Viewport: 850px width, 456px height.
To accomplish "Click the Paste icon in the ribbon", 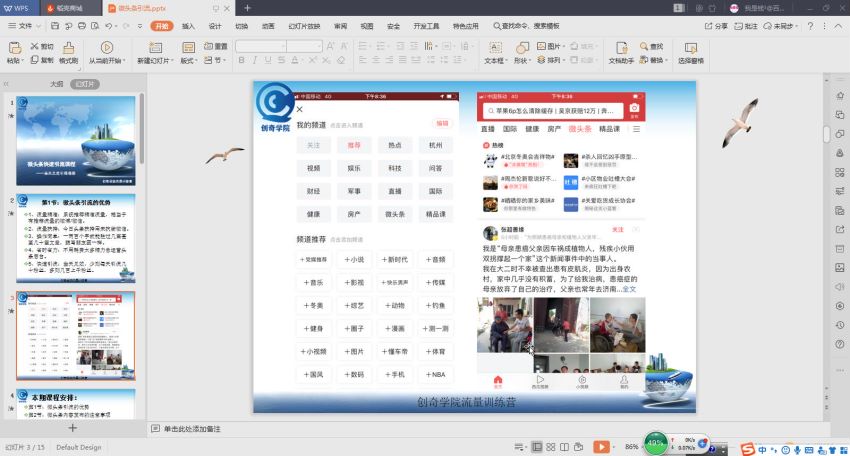I will pyautogui.click(x=15, y=48).
